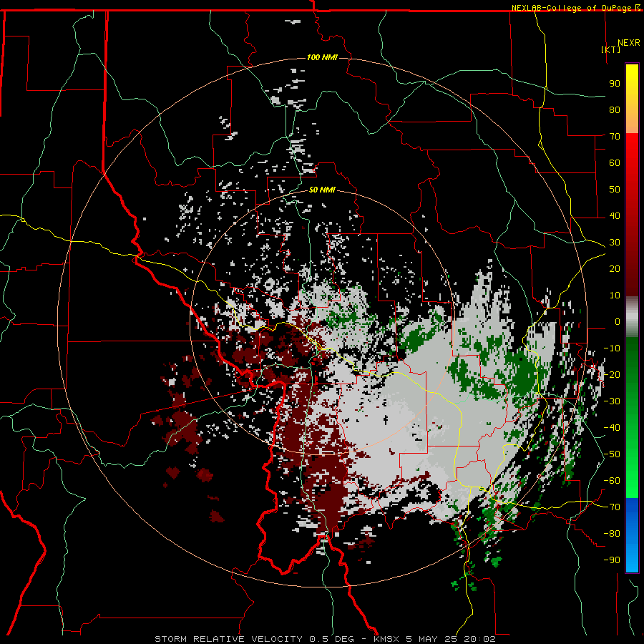Click the positive 90 value on the velocity scale
The height and width of the screenshot is (644, 644).
[x=615, y=84]
